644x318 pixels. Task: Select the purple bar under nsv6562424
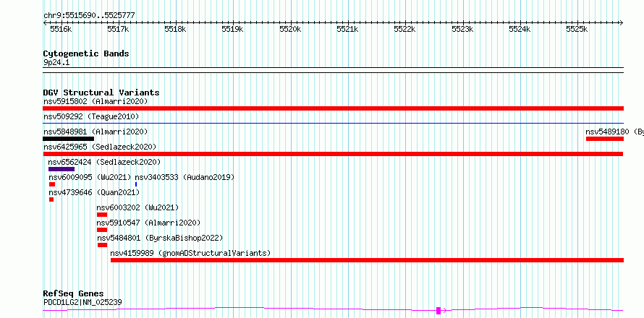[x=62, y=169]
